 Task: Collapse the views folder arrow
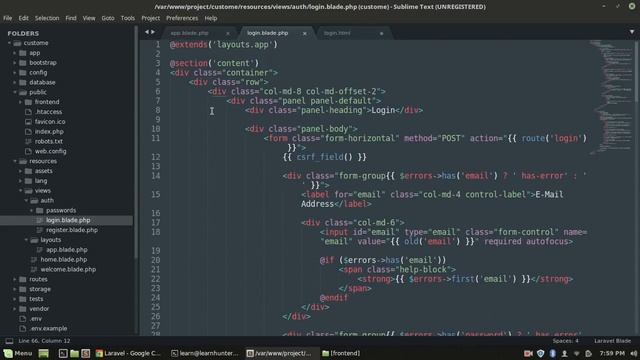click(x=21, y=191)
